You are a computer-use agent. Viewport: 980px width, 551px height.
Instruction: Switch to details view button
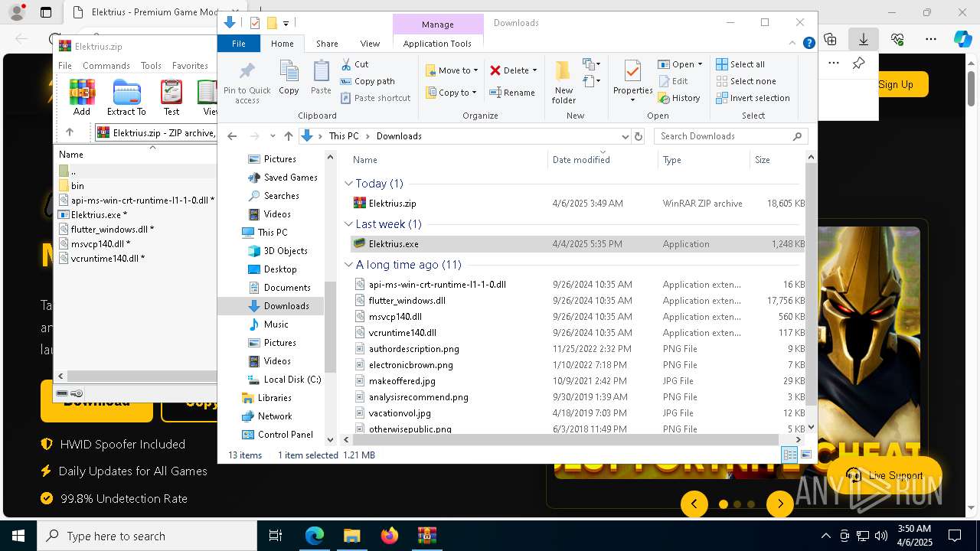click(x=789, y=455)
